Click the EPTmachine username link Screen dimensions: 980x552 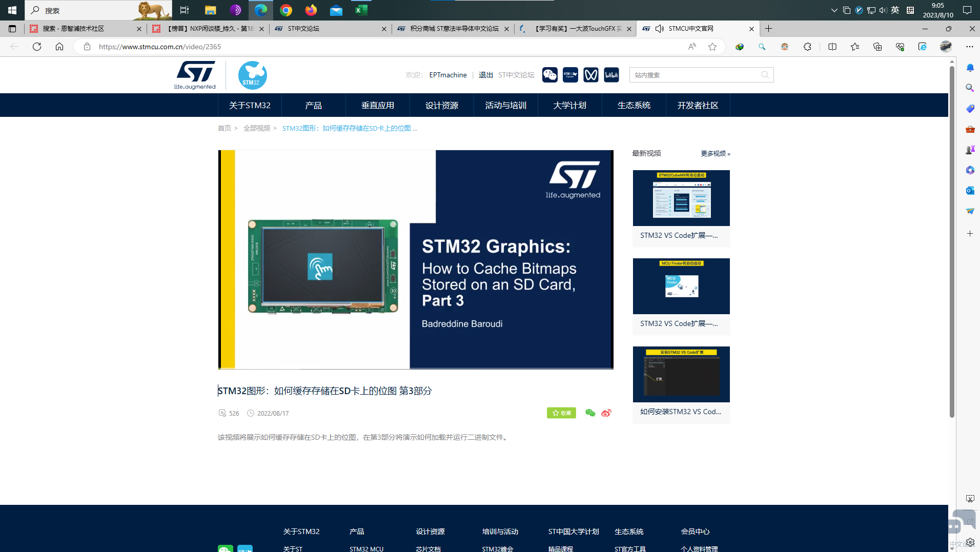point(448,75)
